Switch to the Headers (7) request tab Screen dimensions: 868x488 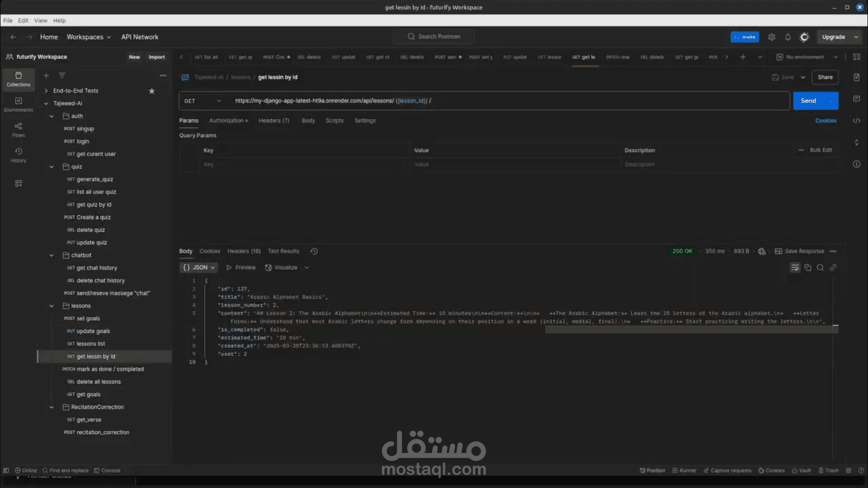pyautogui.click(x=274, y=120)
